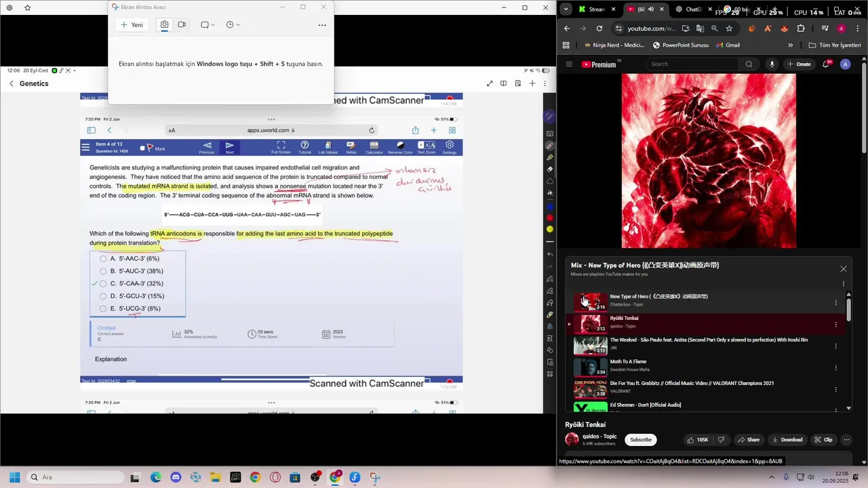Select the screenshot camera mode in Snipping Tool
Screen dimensions: 868x488
click(x=164, y=24)
